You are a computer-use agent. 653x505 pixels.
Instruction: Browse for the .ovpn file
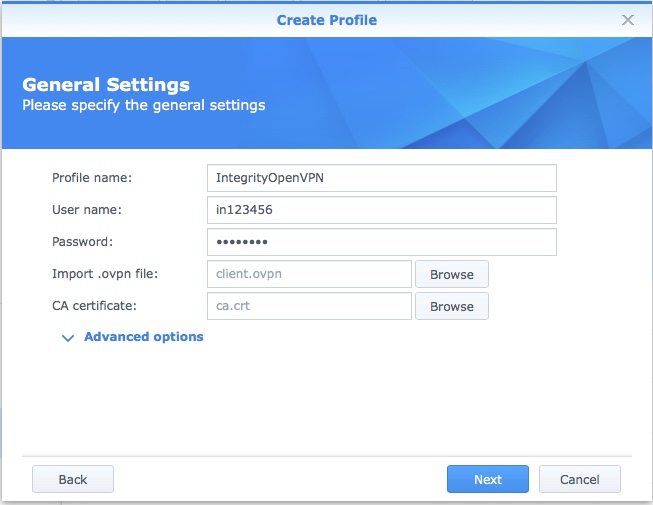click(x=451, y=274)
